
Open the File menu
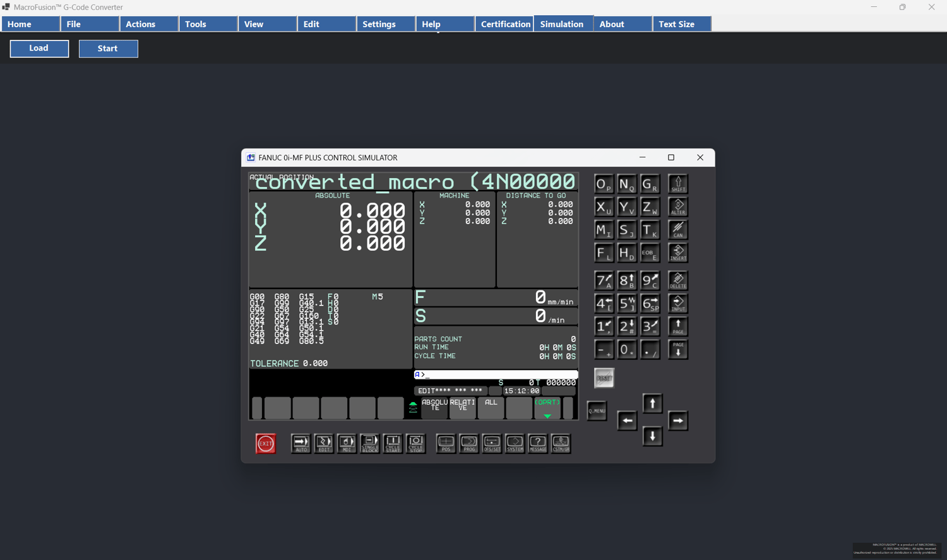[x=90, y=24]
